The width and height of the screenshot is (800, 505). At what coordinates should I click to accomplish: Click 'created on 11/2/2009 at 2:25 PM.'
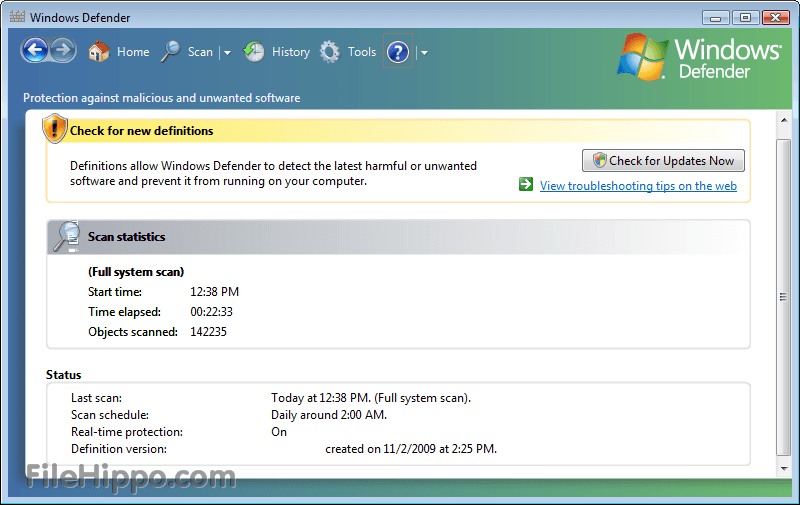pos(411,449)
